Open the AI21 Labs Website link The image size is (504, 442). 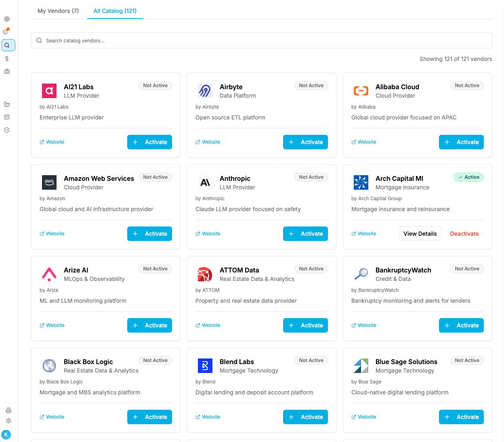(52, 142)
